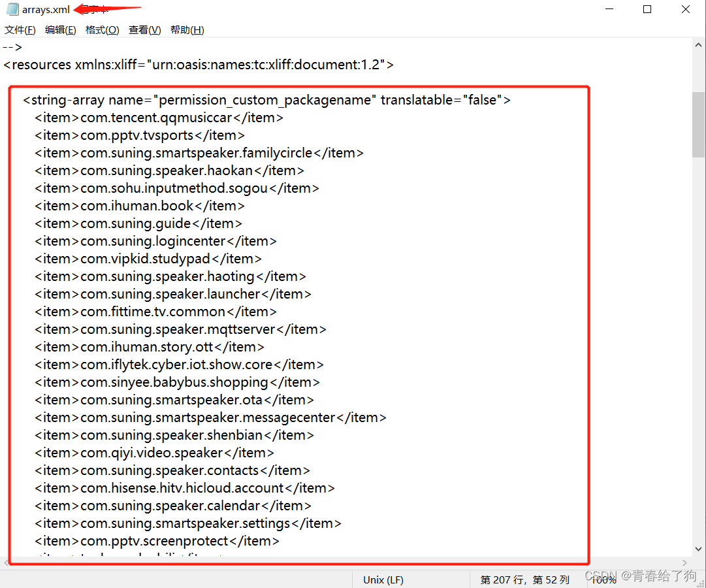The height and width of the screenshot is (588, 706).
Task: Click the horizontal scrollbar right arrow
Action: pyautogui.click(x=685, y=563)
